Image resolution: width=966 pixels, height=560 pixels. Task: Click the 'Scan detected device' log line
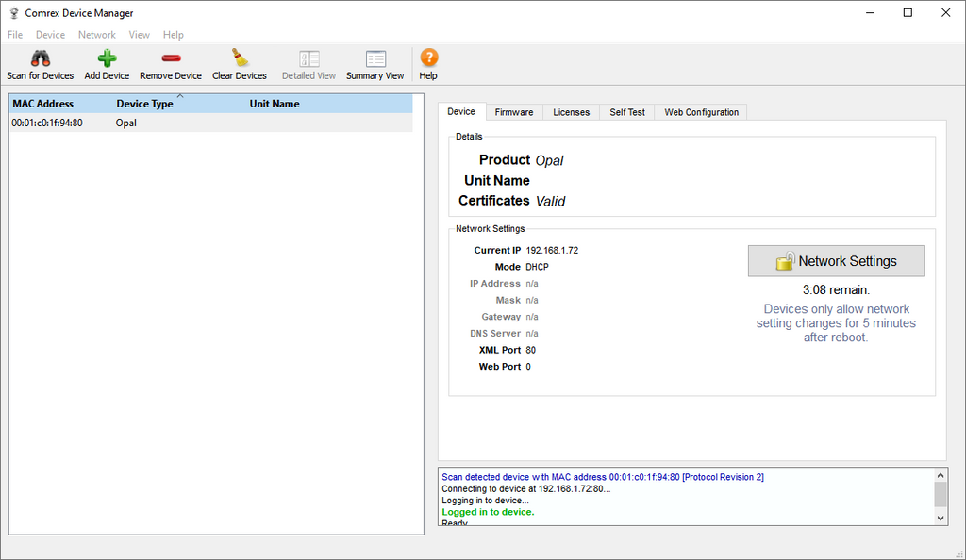pos(603,477)
